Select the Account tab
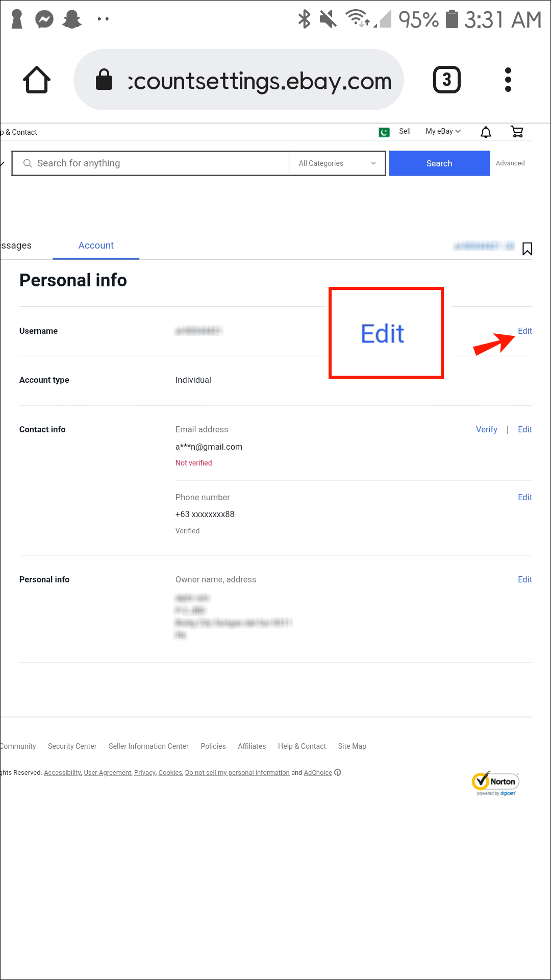Viewport: 551px width, 980px height. [96, 246]
